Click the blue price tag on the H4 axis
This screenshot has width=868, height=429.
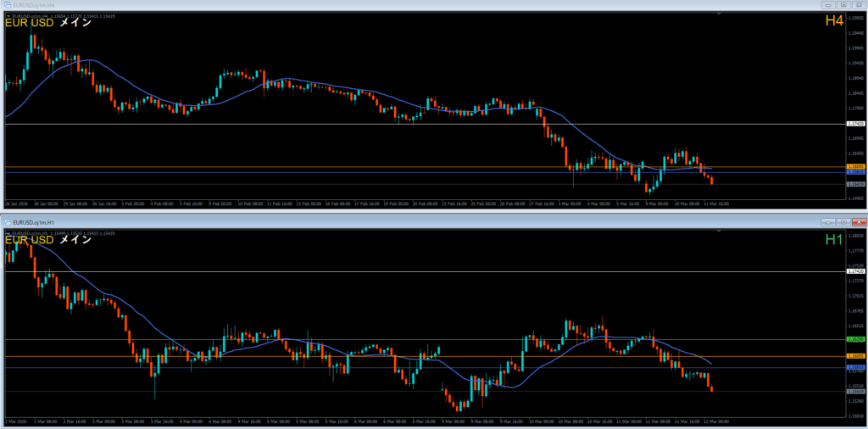[855, 172]
